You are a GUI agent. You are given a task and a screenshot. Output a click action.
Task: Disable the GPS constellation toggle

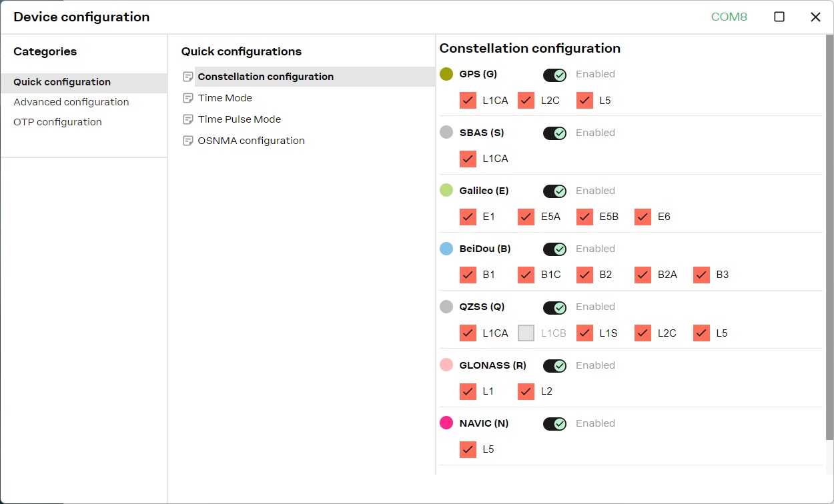(x=554, y=75)
